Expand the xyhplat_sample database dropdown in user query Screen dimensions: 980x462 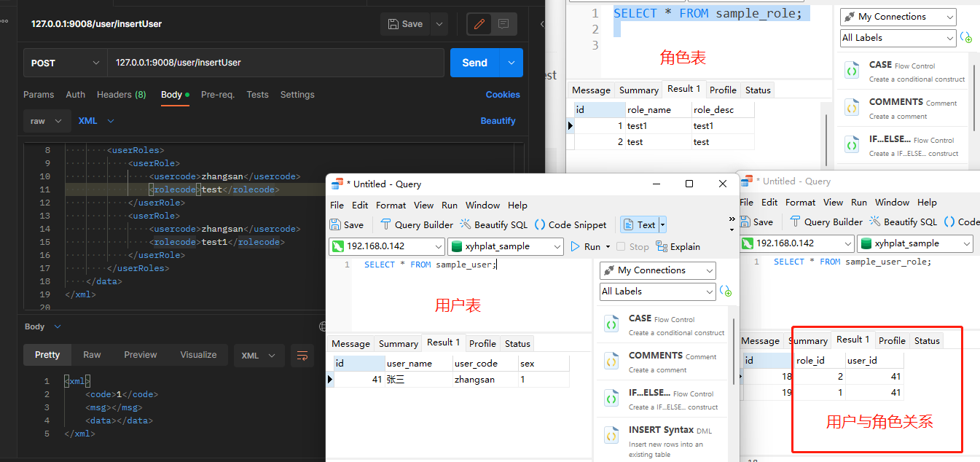[506, 246]
